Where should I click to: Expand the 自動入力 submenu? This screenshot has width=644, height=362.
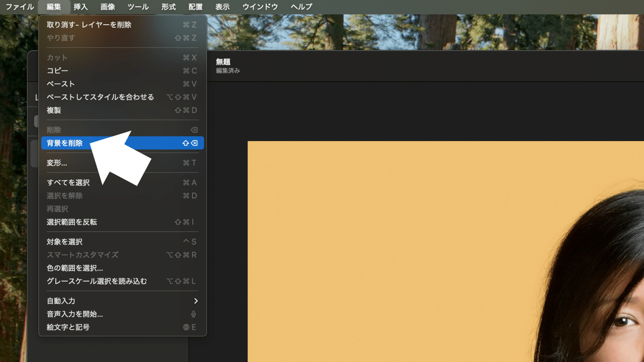coord(122,301)
